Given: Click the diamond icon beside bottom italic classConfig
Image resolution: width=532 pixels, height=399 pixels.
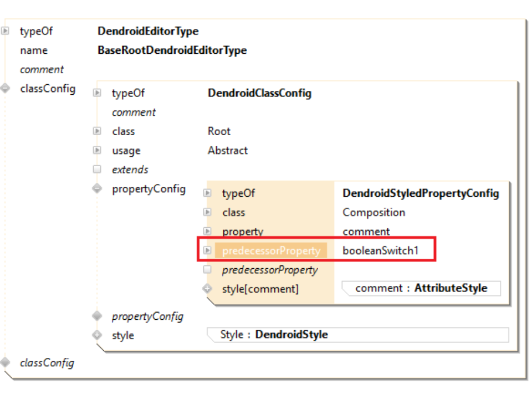Looking at the screenshot, I should point(6,363).
